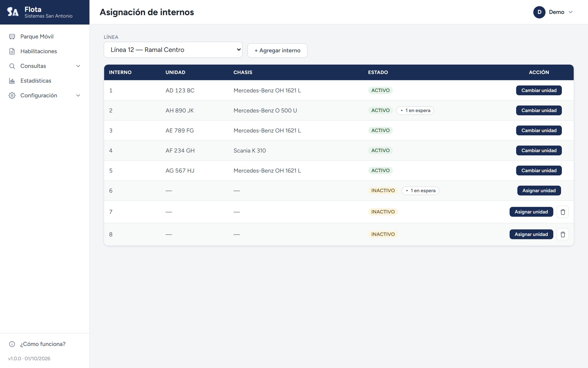Viewport: 588px width, 368px height.
Task: Assign a unit to interno 6
Action: (539, 191)
